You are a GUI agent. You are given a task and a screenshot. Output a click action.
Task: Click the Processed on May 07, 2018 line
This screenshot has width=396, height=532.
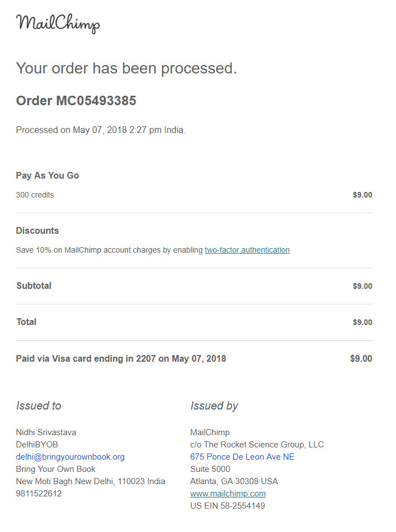(x=101, y=130)
